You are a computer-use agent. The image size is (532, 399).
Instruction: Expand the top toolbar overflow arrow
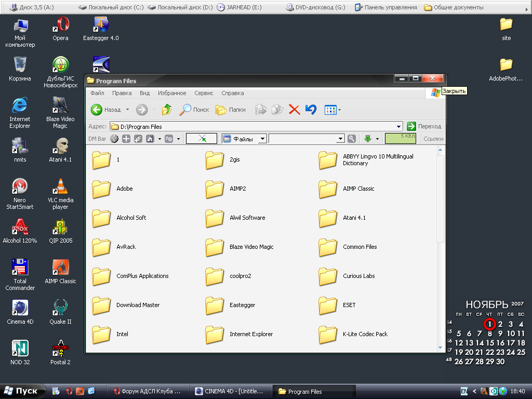click(527, 10)
